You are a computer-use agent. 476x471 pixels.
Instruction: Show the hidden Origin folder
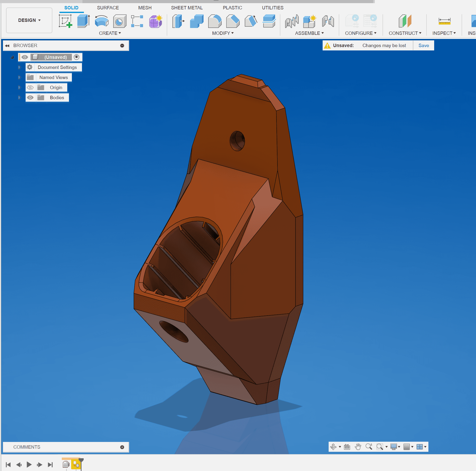point(30,87)
